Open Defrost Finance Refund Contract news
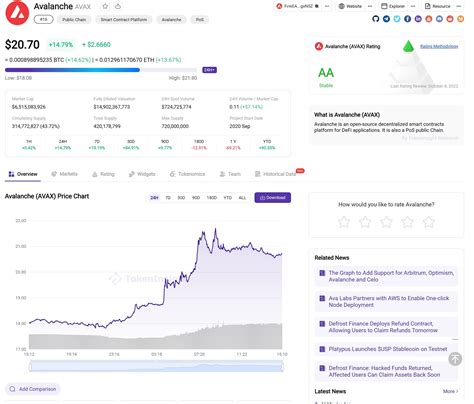 pyautogui.click(x=386, y=327)
